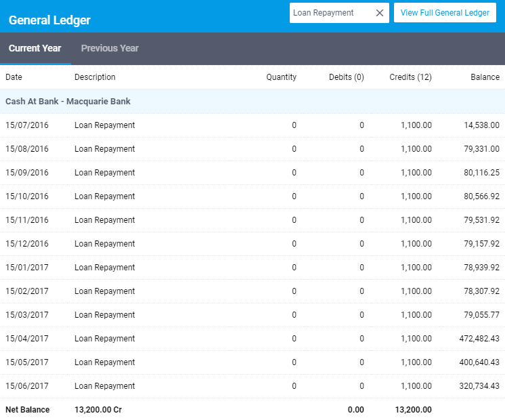Click Loan Repayment description on the 15/07/2016 row
Viewport: 505px width, 420px height.
(105, 125)
